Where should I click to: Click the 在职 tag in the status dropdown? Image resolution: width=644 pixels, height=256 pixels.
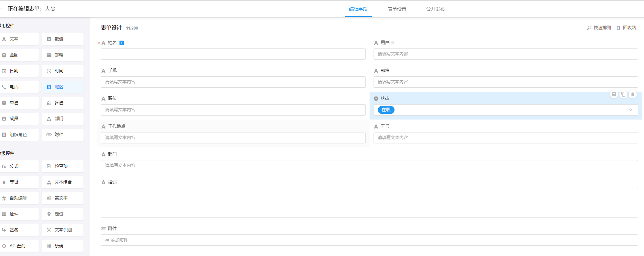coord(386,110)
